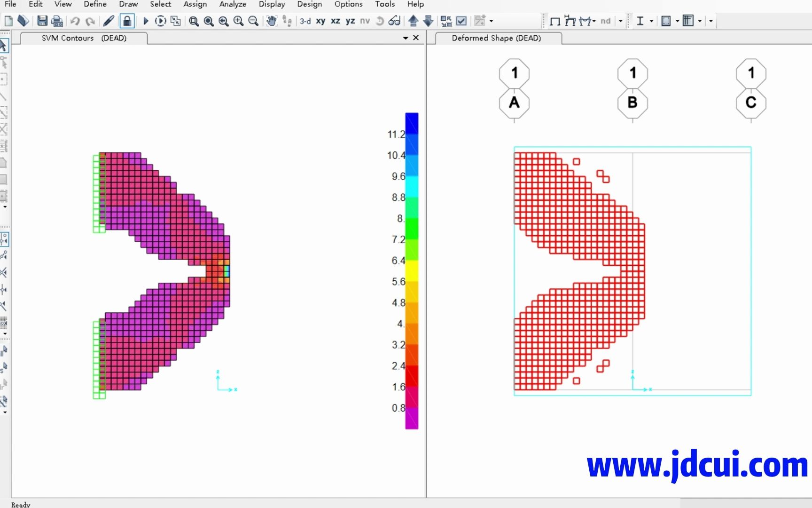
Task: Expand the I-section design dropdown arrow
Action: pos(651,21)
